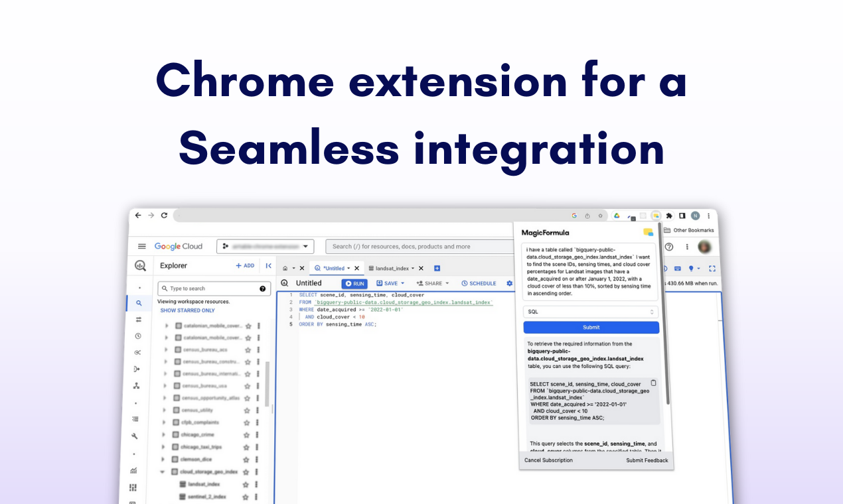Click Submit Feedback in MagicFormula
This screenshot has height=504, width=843.
(647, 460)
